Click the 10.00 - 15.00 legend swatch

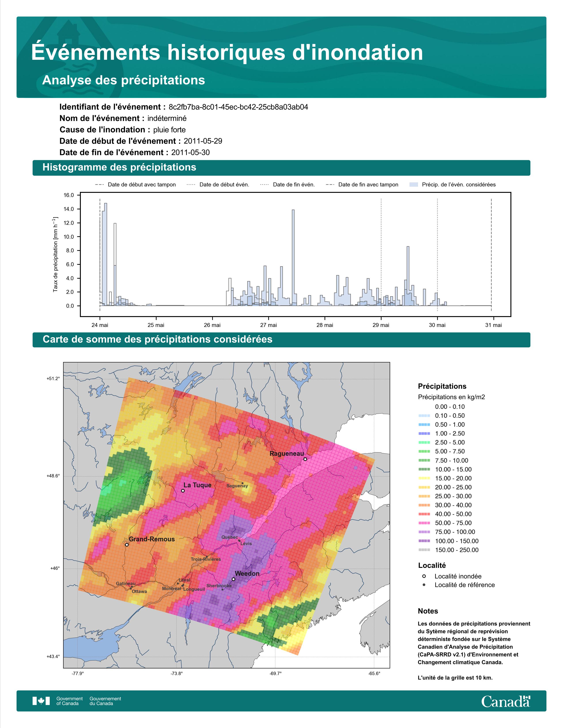click(424, 469)
